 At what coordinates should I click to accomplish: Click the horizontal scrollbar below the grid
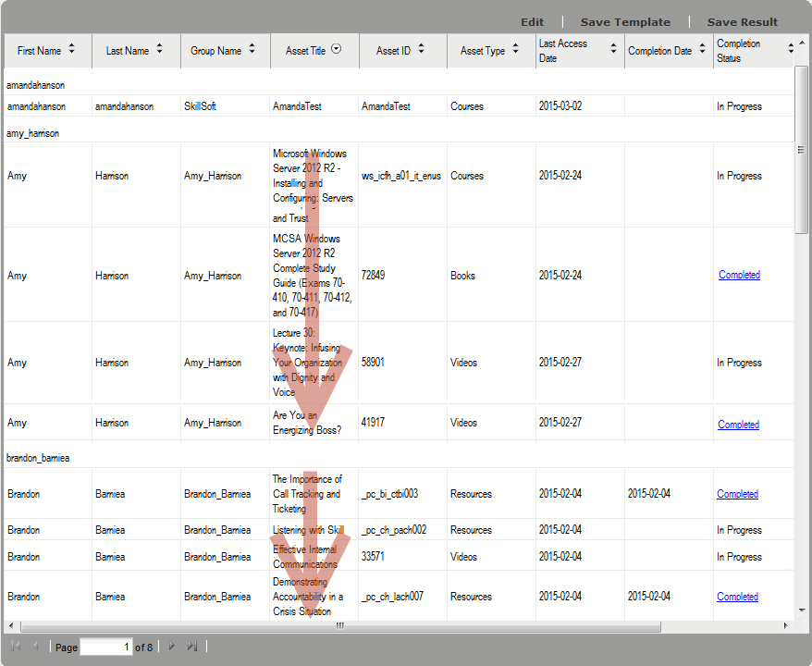pyautogui.click(x=339, y=626)
